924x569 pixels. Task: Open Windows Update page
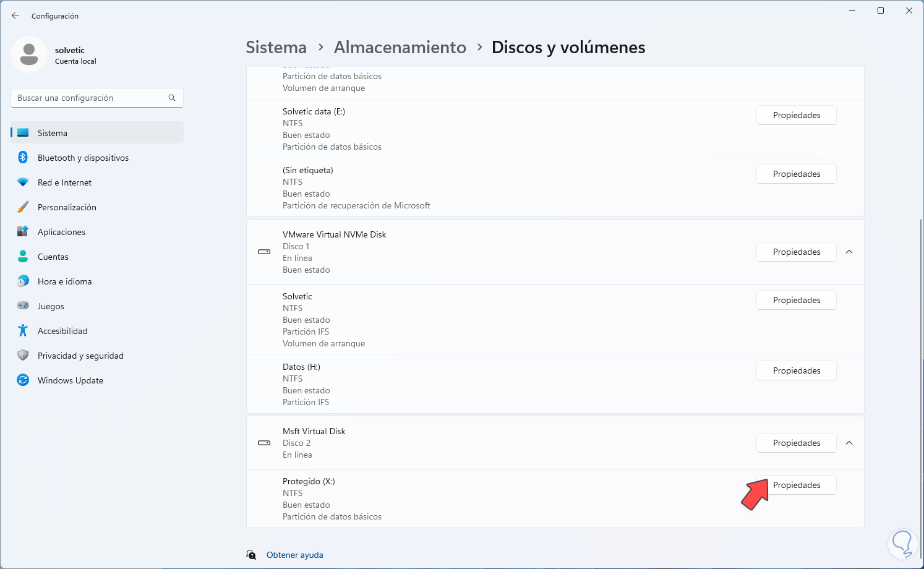[x=70, y=380]
